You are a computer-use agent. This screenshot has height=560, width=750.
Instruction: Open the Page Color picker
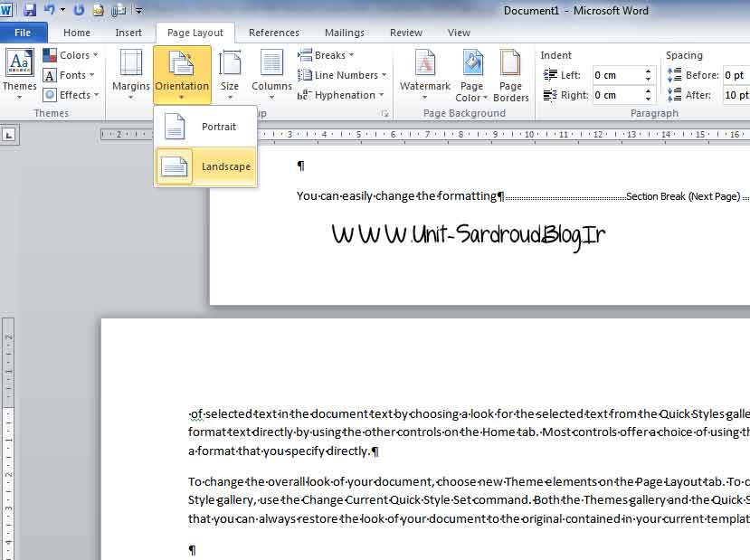tap(471, 72)
